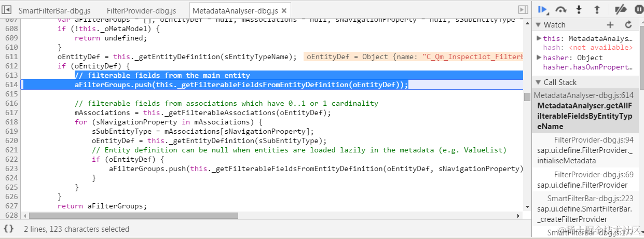Open the FilterProvider-dbg.js:69 source link

pyautogui.click(x=594, y=175)
